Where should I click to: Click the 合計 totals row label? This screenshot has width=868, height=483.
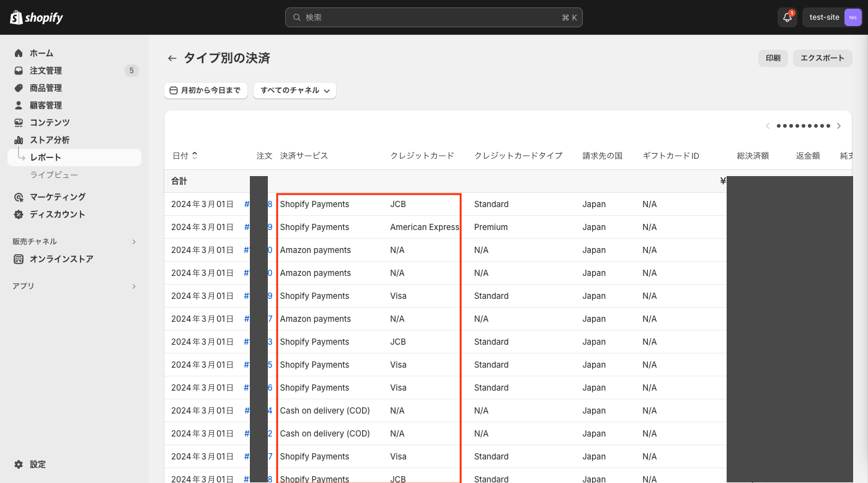179,181
